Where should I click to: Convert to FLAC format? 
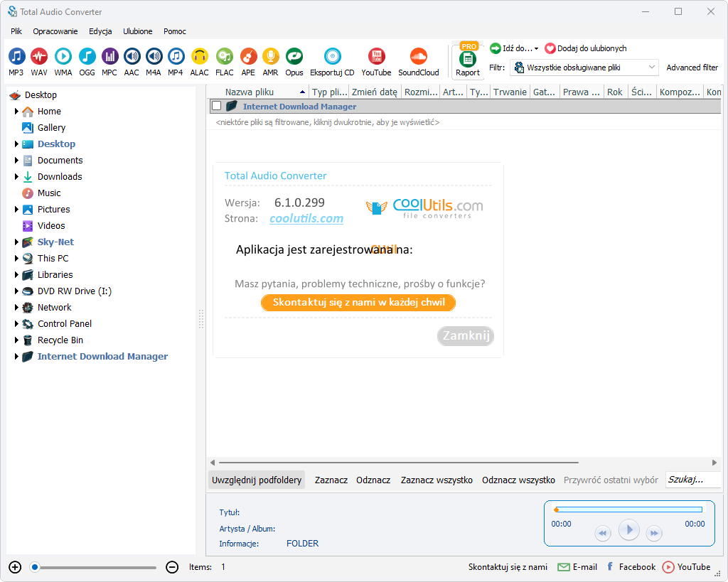[225, 62]
